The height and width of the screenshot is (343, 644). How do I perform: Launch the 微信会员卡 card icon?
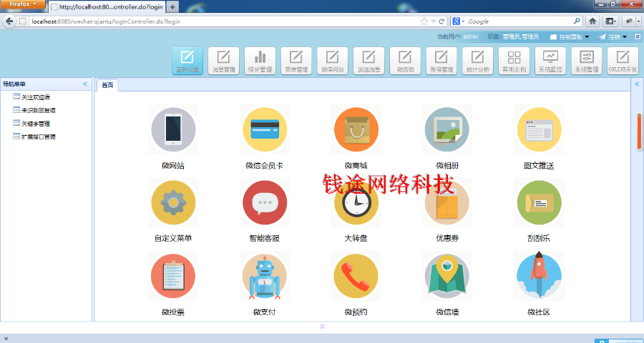pyautogui.click(x=265, y=129)
